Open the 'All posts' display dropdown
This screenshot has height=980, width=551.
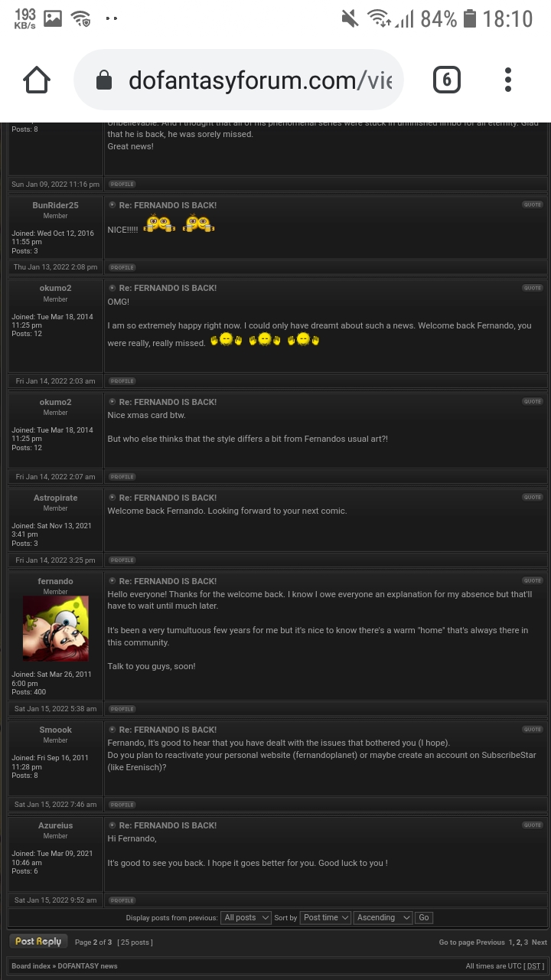click(246, 917)
